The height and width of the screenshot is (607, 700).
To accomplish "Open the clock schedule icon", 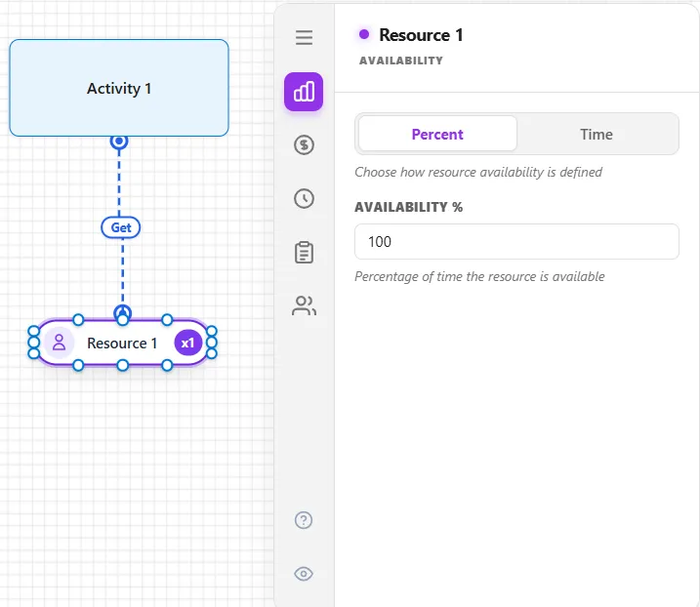I will 304,199.
